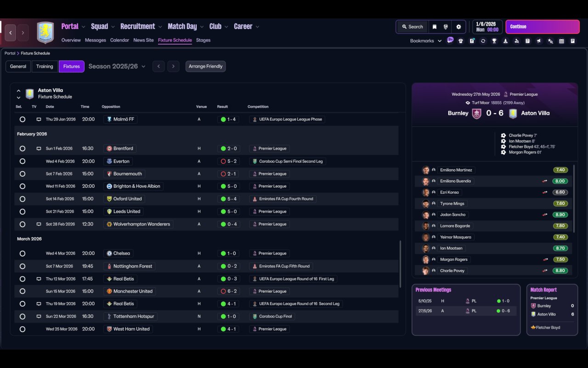Click the people search icon in bookmarks bar
The image size is (588, 368).
point(516,41)
